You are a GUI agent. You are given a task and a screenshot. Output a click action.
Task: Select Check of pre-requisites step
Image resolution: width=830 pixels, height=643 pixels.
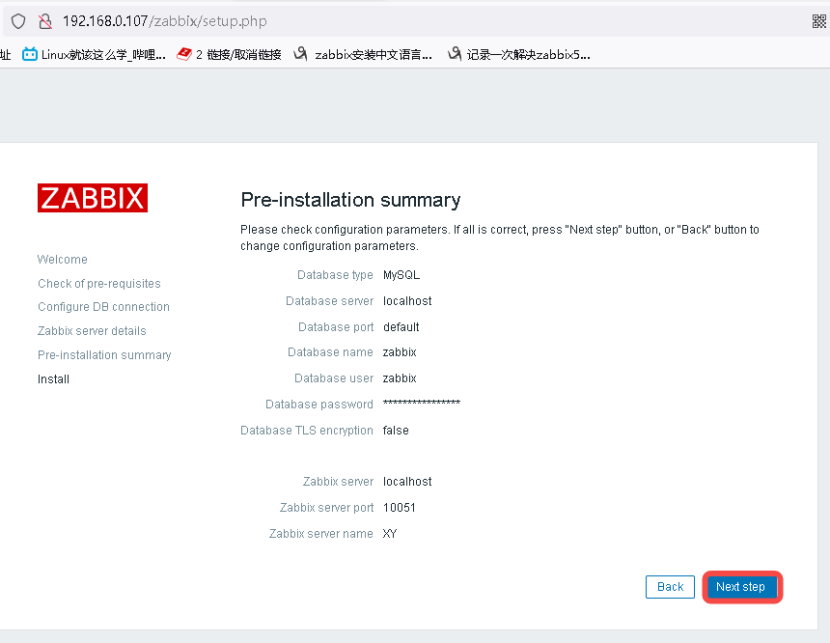[x=99, y=284]
